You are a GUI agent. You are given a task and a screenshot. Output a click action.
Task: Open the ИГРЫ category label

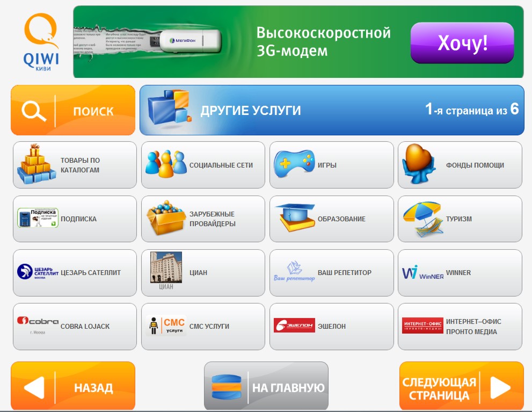(x=327, y=165)
